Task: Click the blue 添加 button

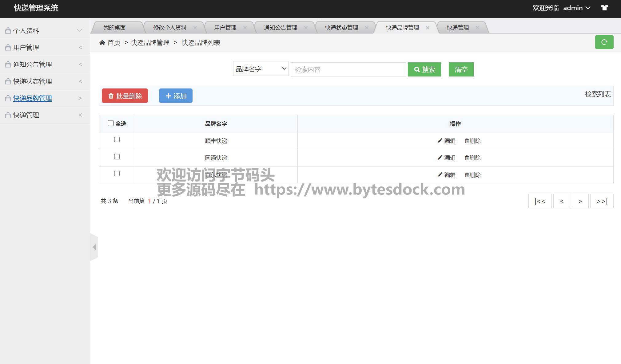Action: coord(176,96)
